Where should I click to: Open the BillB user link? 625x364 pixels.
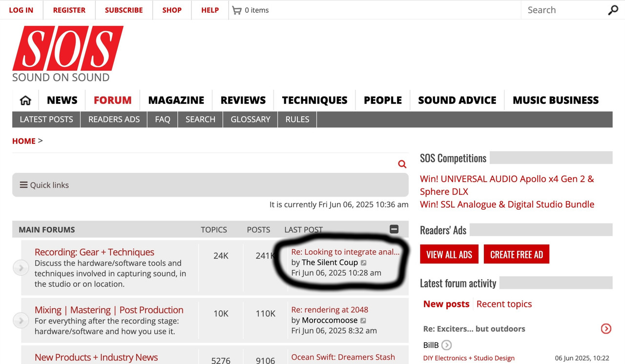(431, 345)
